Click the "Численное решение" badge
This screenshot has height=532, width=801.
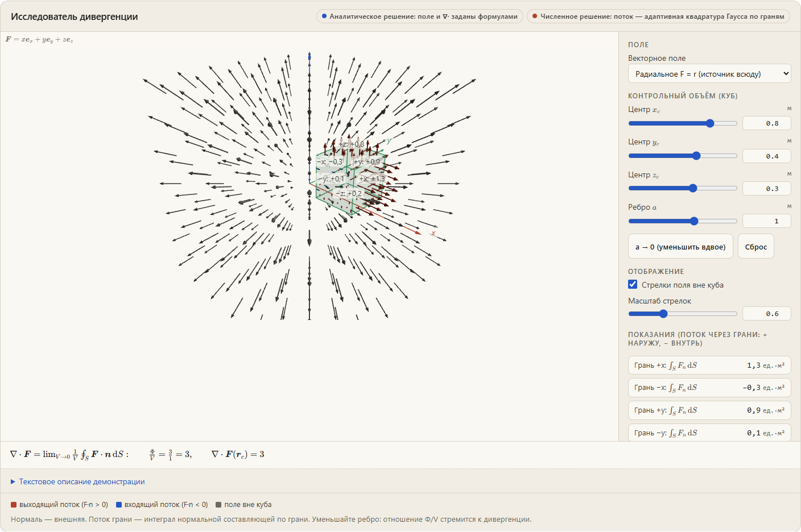(x=658, y=16)
